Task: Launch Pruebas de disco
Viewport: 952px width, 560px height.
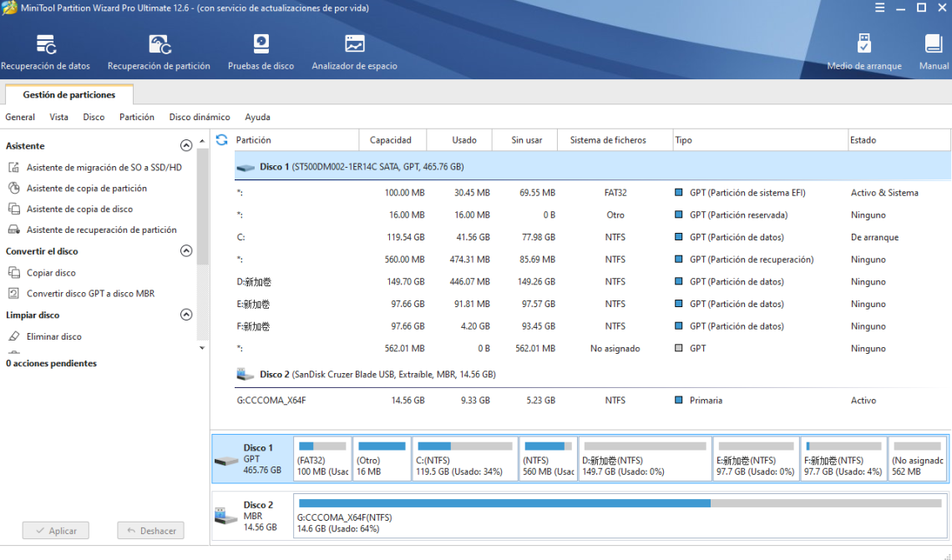Action: 261,50
